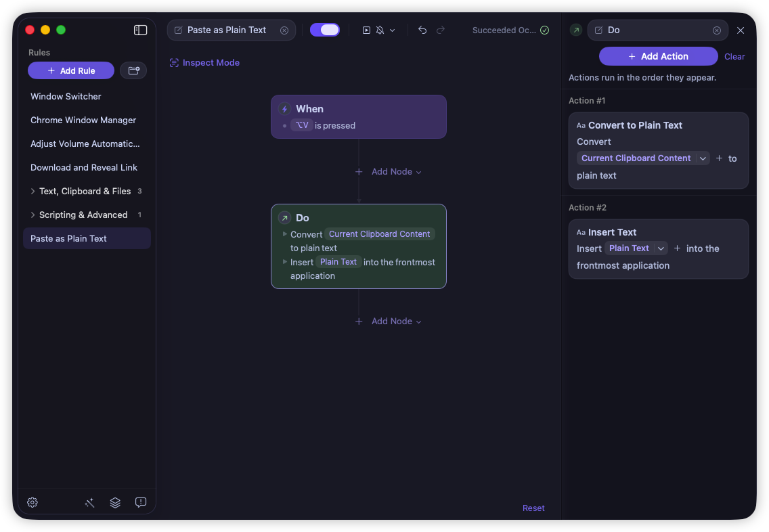Viewport: 769px width, 532px height.
Task: Click the Add Action button
Action: pyautogui.click(x=658, y=56)
